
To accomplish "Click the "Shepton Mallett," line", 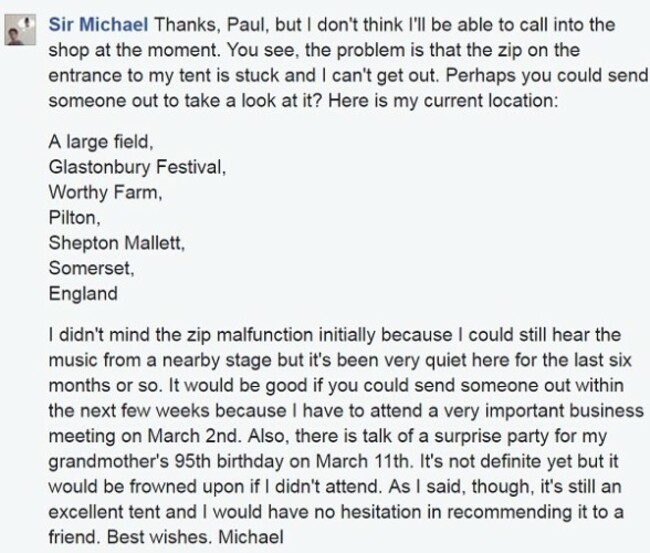I will 116,243.
